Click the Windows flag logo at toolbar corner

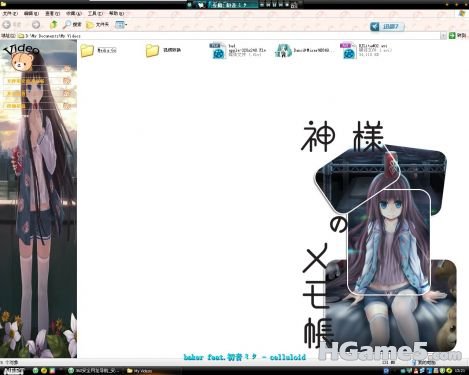coord(462,14)
